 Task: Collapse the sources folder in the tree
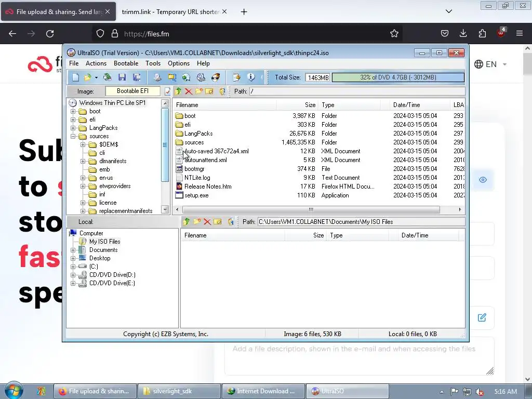tap(73, 137)
